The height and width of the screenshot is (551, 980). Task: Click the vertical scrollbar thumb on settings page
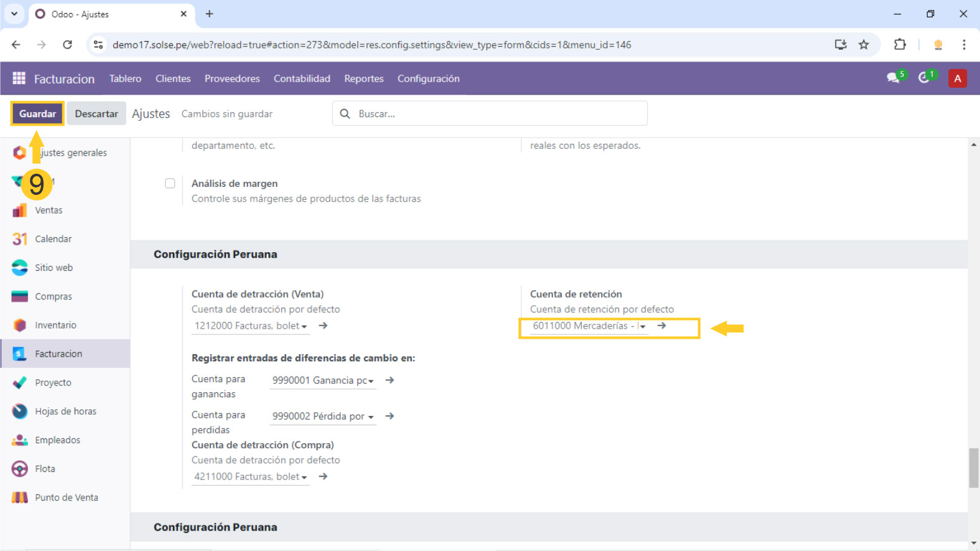point(973,467)
